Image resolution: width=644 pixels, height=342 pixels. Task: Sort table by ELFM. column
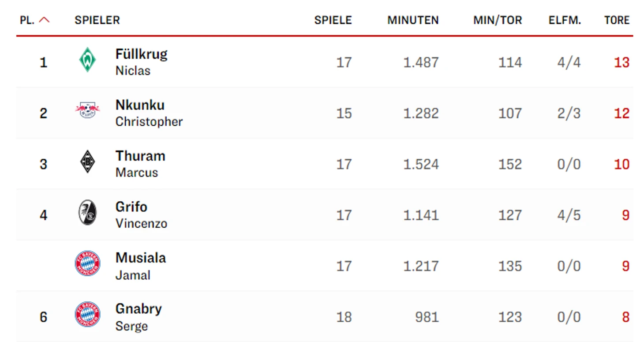565,20
